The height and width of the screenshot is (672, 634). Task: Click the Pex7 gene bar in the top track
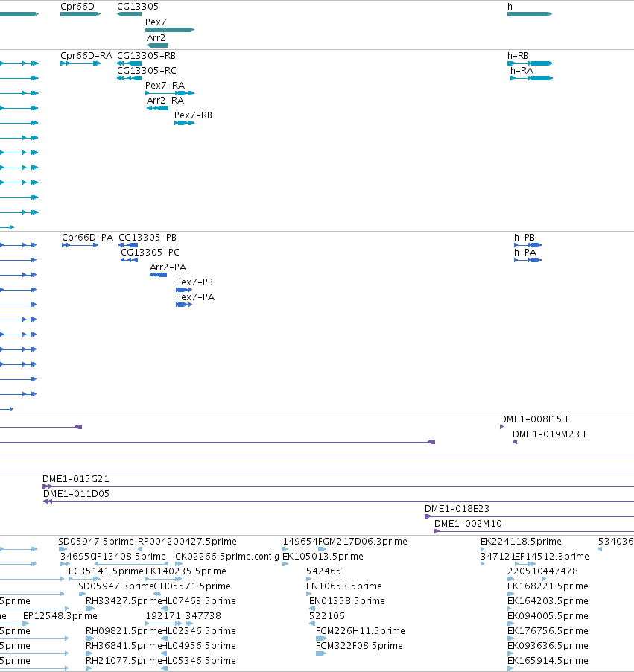coord(170,30)
